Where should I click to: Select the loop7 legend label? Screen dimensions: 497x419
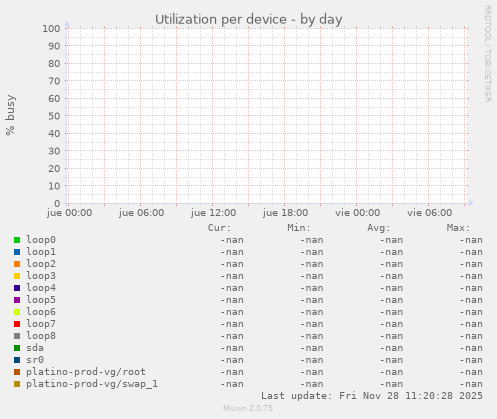click(x=41, y=324)
